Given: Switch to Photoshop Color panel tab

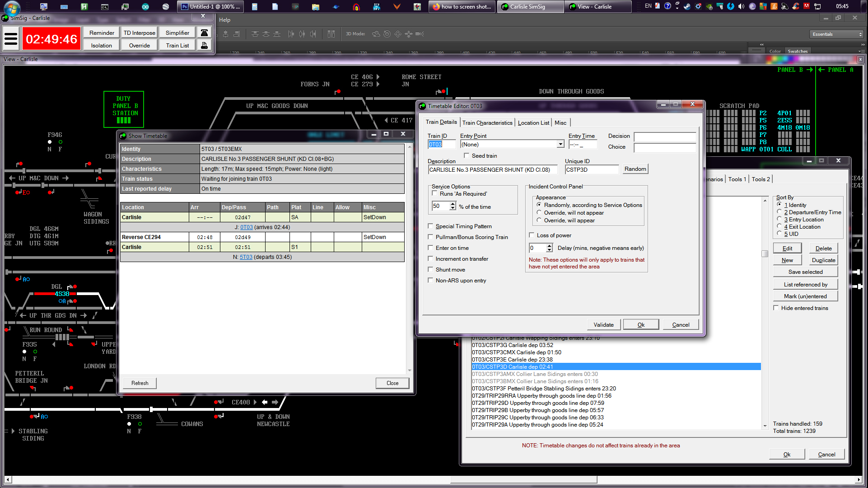Looking at the screenshot, I should click(x=775, y=51).
